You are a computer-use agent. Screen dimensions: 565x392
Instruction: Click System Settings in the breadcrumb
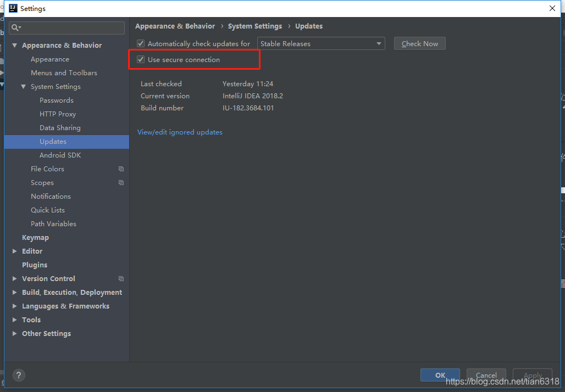(x=255, y=26)
